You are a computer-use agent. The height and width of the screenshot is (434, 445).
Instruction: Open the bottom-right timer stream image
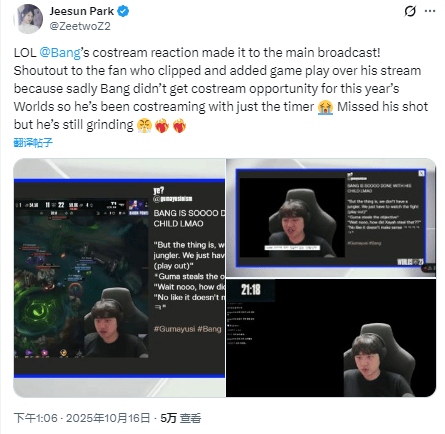[x=331, y=338]
